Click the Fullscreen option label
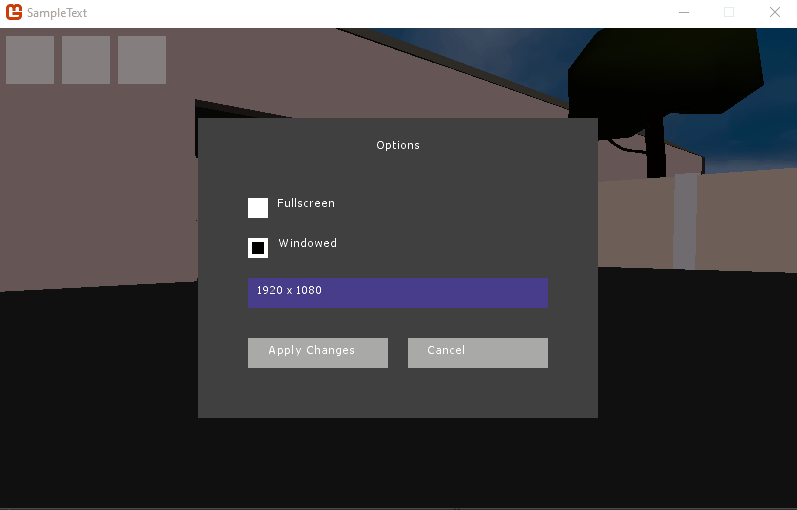Viewport: 797px width, 510px height. coord(306,203)
